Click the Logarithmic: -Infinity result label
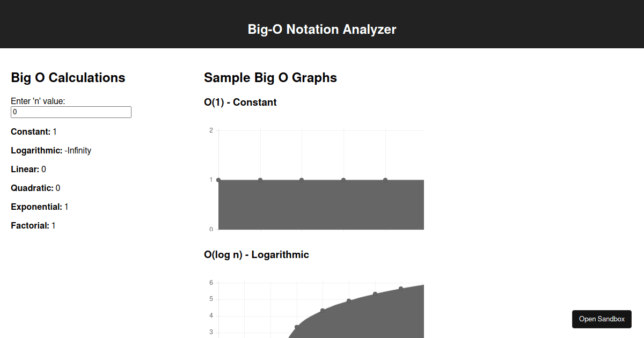 [51, 150]
